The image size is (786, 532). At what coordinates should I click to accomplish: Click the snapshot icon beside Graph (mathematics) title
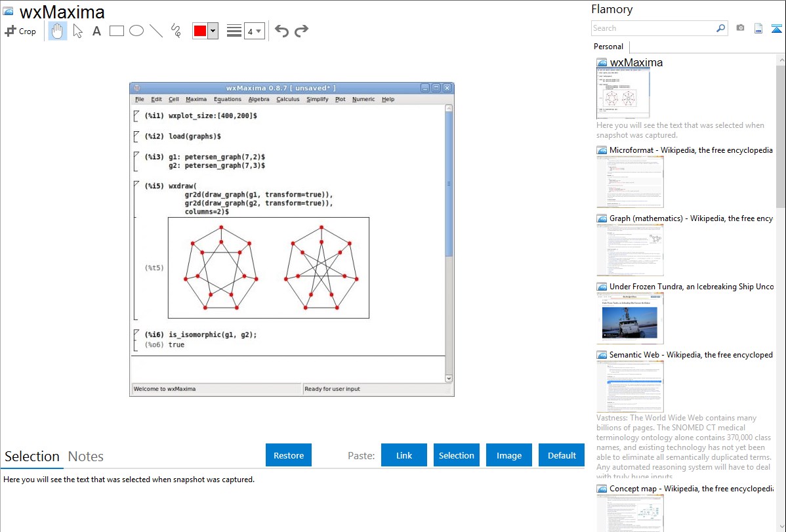[602, 218]
